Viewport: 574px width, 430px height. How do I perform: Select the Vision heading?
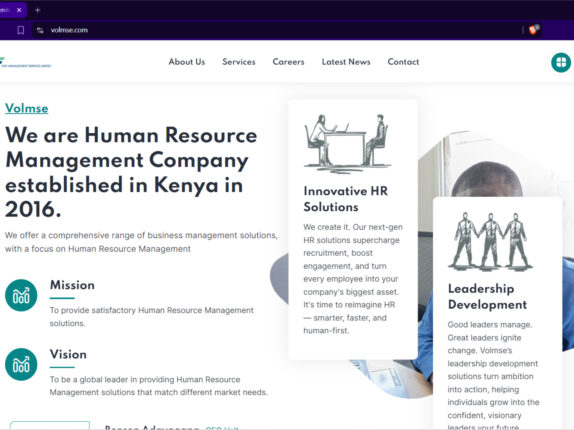[x=68, y=354]
